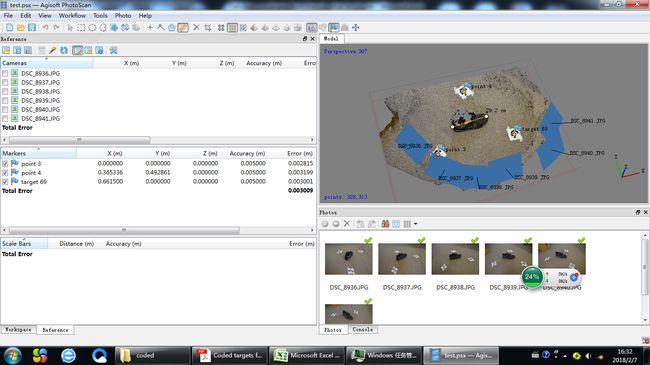Viewport: 650px width, 365px height.
Task: Open the Photos view mode dropdown arrow
Action: click(x=415, y=224)
